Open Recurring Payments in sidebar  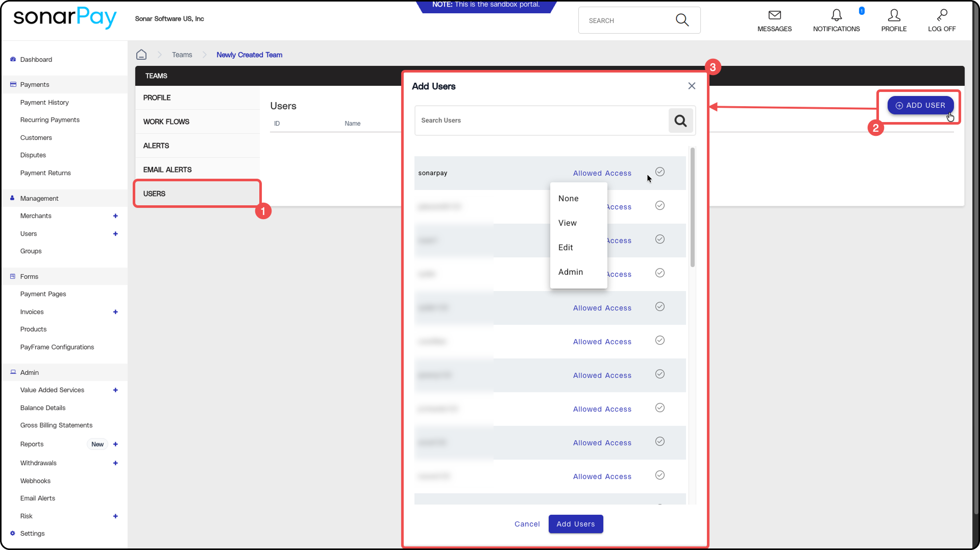point(50,120)
